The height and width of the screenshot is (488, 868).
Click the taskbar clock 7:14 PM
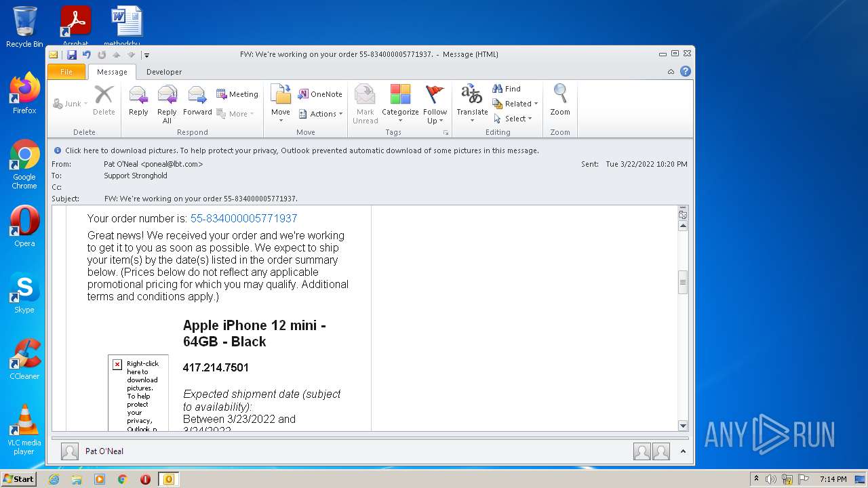(833, 479)
